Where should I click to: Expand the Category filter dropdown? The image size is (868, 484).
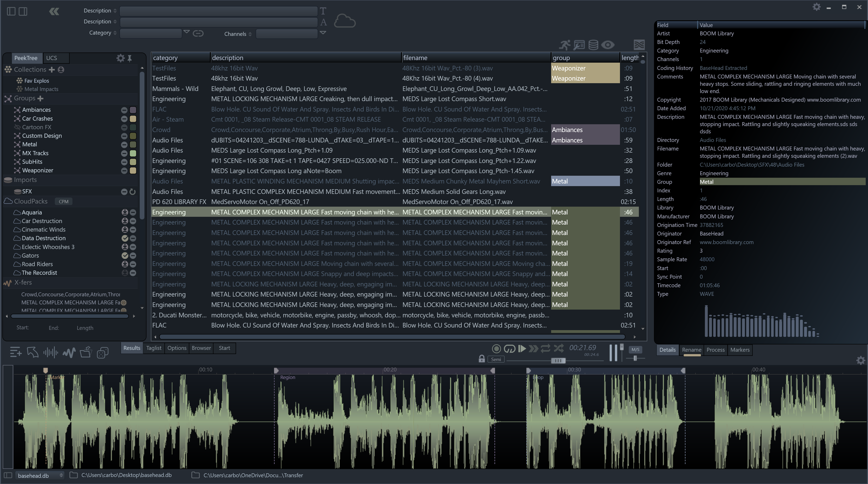point(188,33)
